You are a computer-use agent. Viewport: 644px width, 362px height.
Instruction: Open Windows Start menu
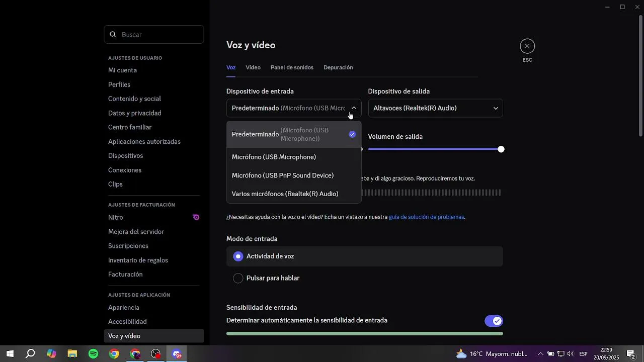click(10, 354)
